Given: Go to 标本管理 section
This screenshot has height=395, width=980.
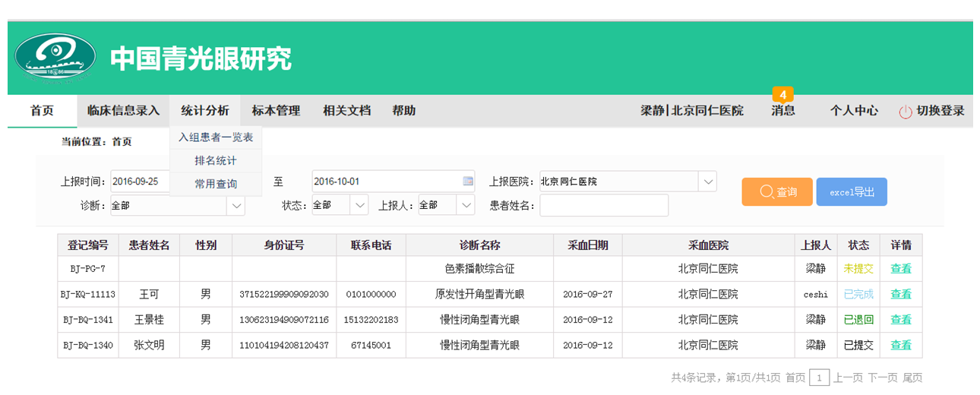Looking at the screenshot, I should click(276, 111).
